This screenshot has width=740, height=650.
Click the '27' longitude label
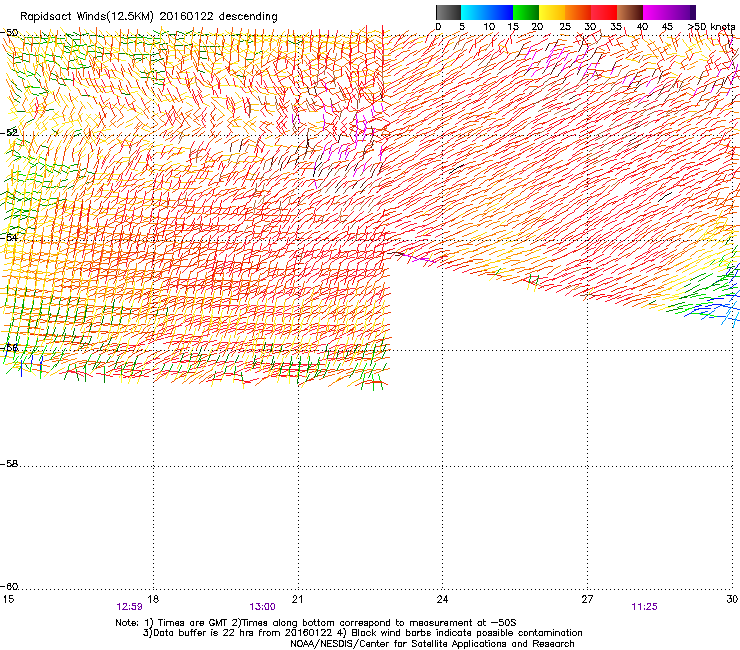click(587, 599)
